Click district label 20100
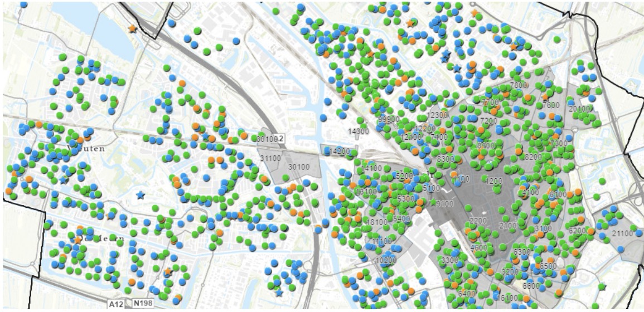This screenshot has width=644, height=312. pyautogui.click(x=579, y=109)
